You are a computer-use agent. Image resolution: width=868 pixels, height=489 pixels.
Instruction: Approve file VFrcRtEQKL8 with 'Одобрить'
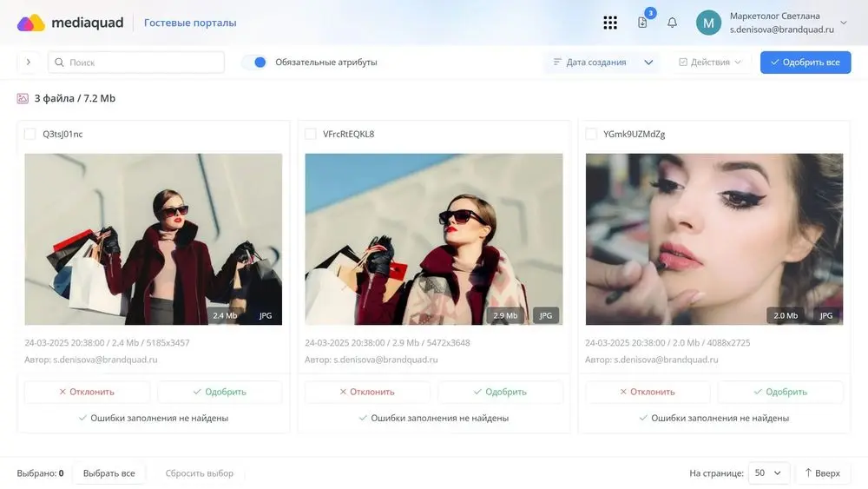(x=501, y=392)
